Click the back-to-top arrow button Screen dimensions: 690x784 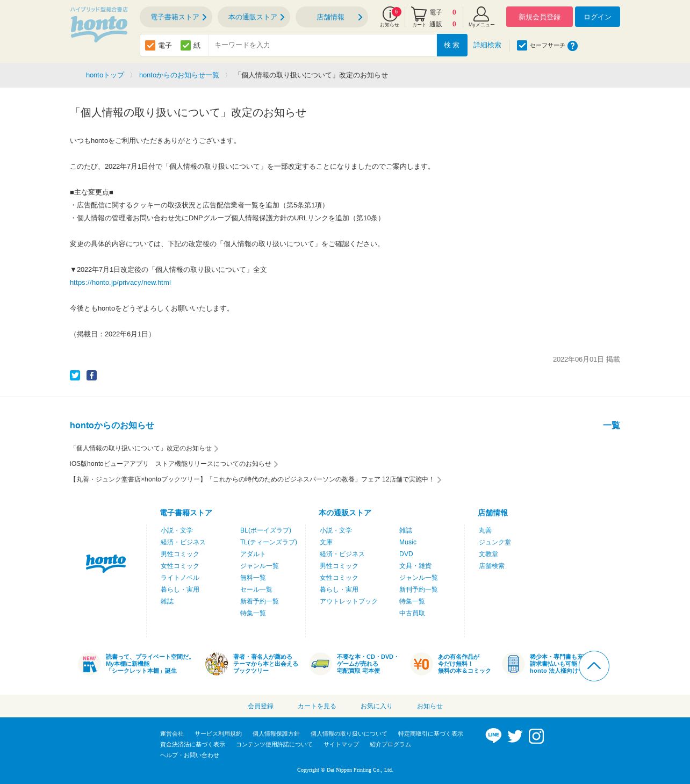coord(594,666)
